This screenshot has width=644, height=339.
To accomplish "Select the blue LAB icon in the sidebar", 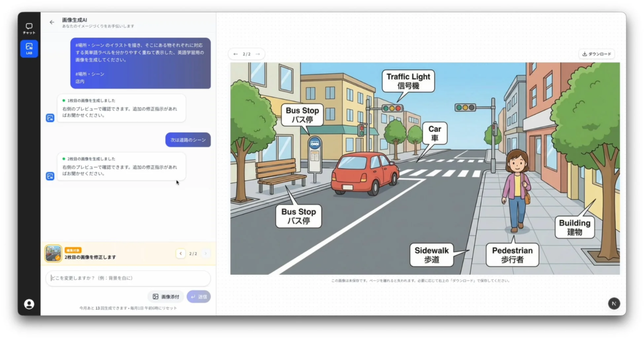I will 29,49.
